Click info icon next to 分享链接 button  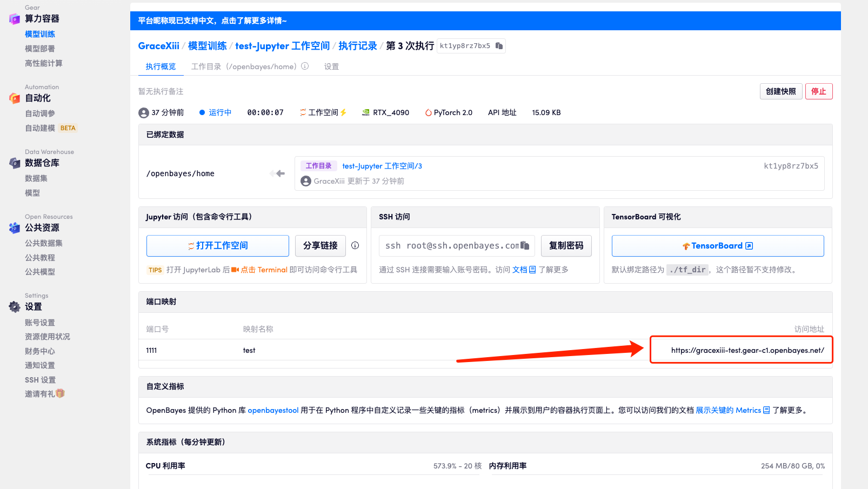(x=355, y=245)
